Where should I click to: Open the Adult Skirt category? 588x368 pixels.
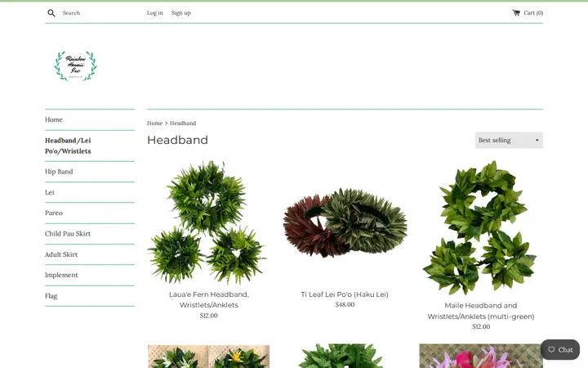tap(61, 254)
